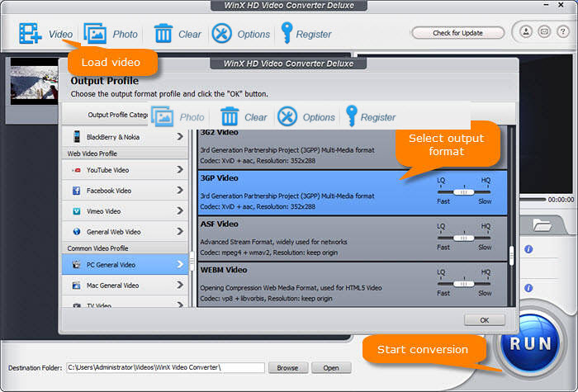Open the folder icon tab at right
This screenshot has height=392, width=578.
pos(542,224)
